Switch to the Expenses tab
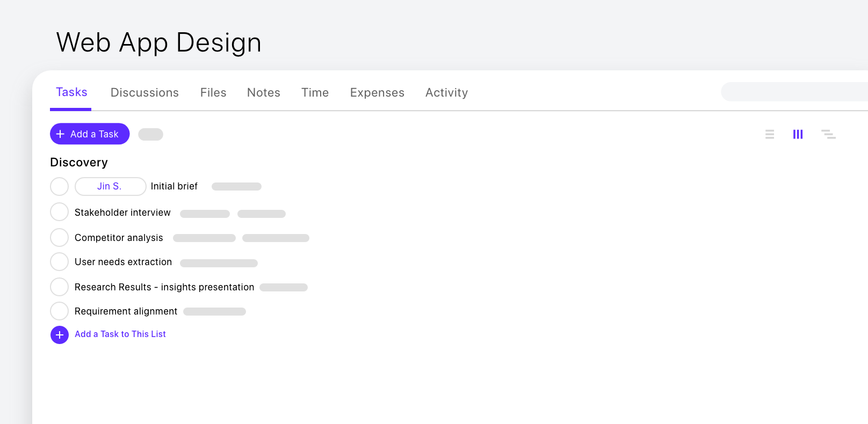 click(377, 93)
